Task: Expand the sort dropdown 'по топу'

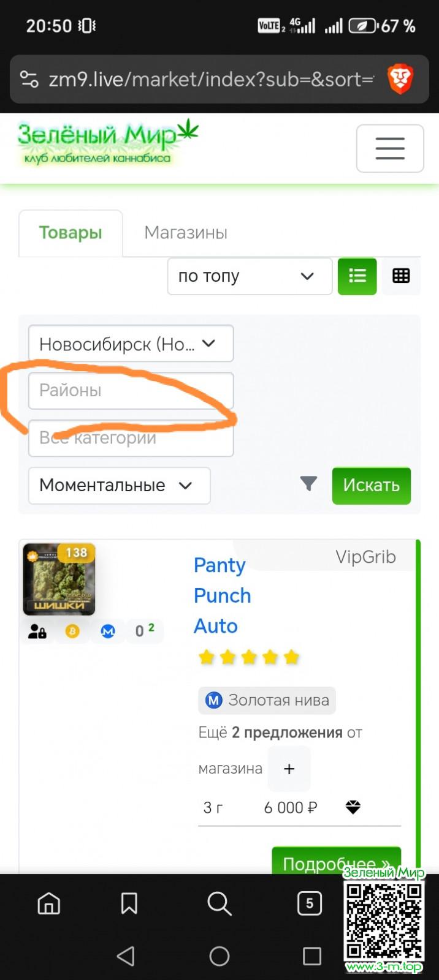Action: [x=250, y=276]
